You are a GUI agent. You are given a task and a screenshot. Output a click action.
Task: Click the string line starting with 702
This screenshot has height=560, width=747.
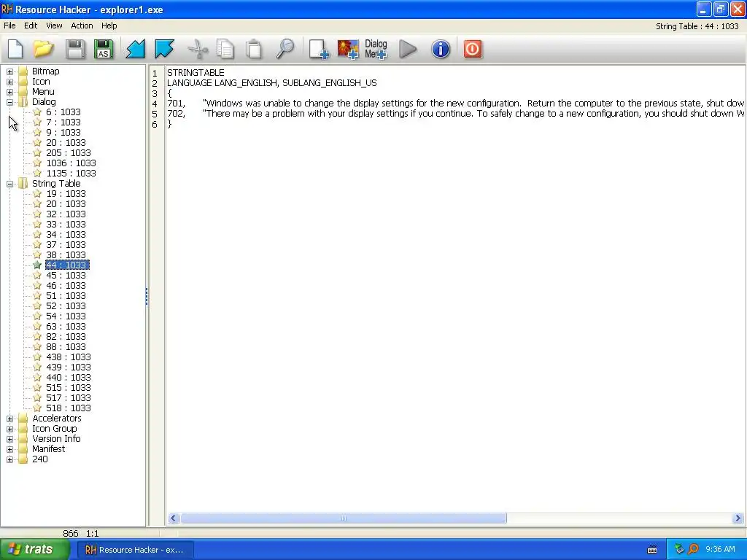coord(455,113)
